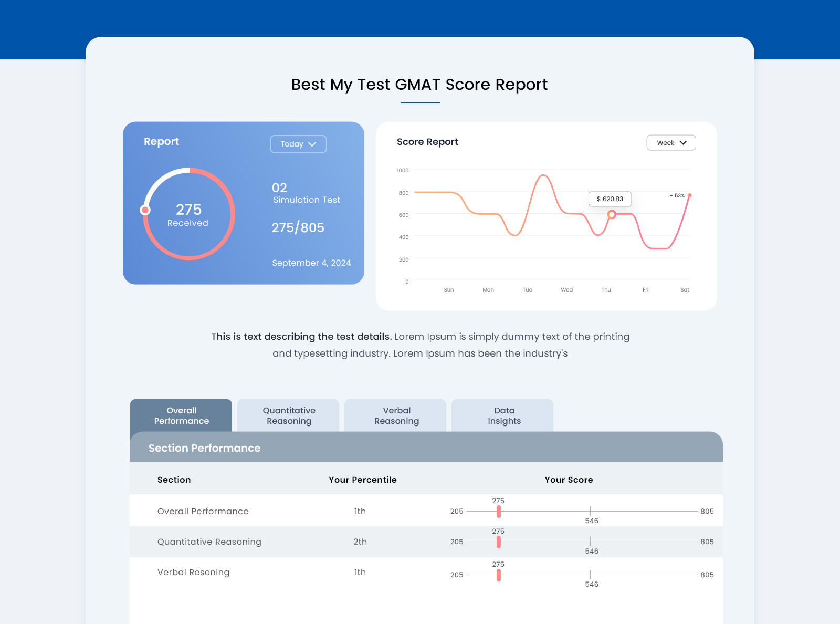The width and height of the screenshot is (840, 624).
Task: Click the Verbal Resoning row label
Action: pos(193,572)
